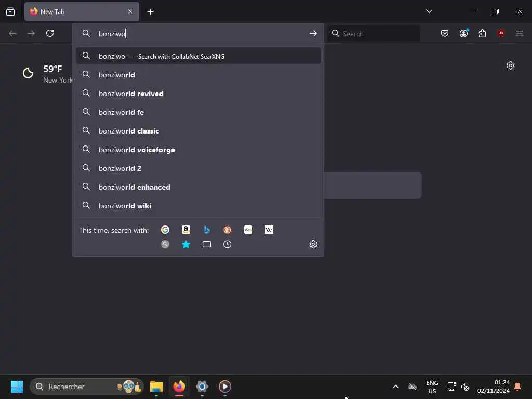Viewport: 532px width, 399px height.
Task: Open the muted volume tray icon
Action: click(x=465, y=387)
